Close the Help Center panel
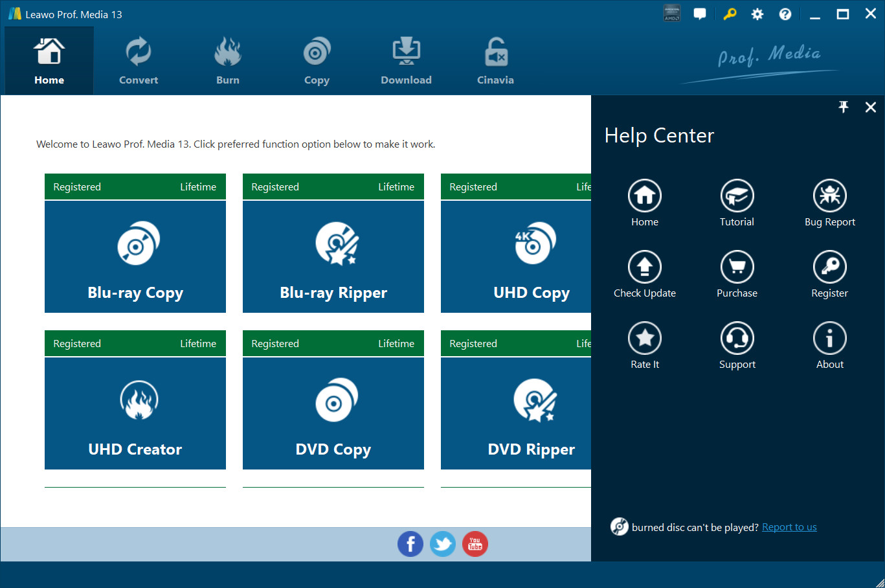 pos(870,107)
